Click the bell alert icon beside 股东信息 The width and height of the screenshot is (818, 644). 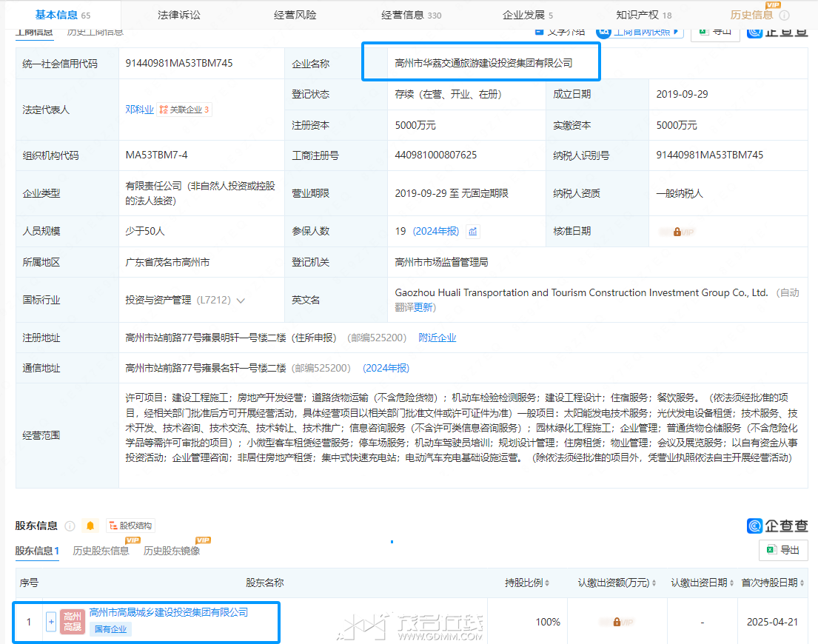point(90,526)
